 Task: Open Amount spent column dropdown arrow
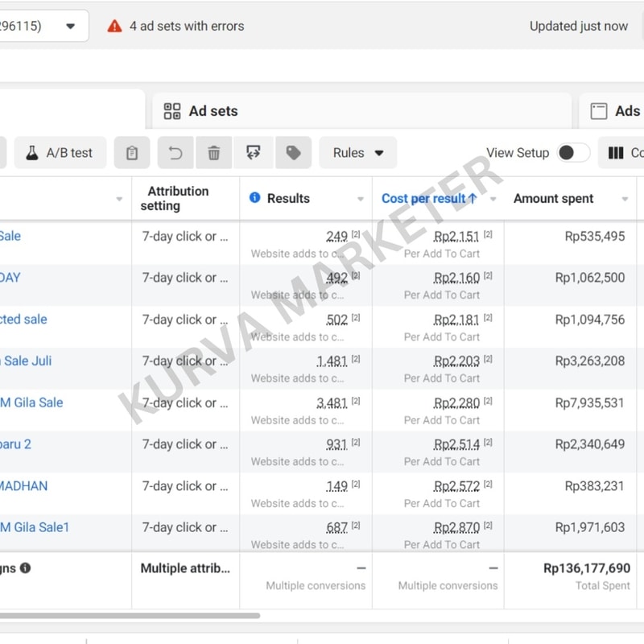[x=625, y=199]
